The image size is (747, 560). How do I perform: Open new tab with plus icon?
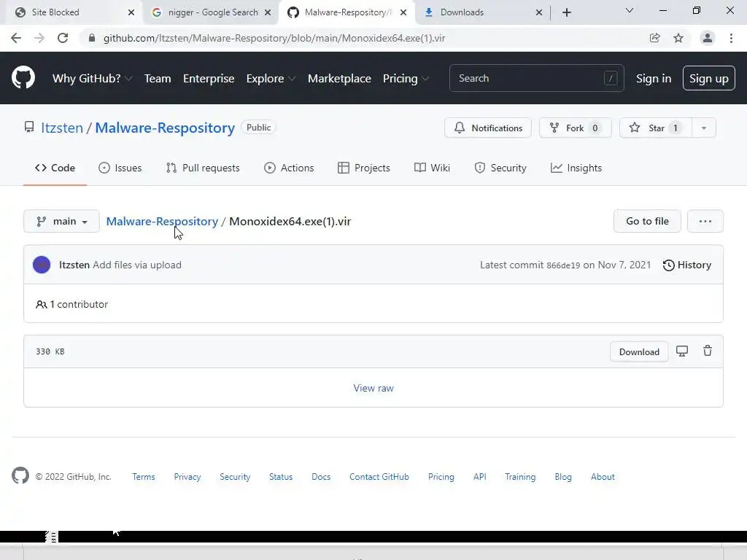(566, 12)
